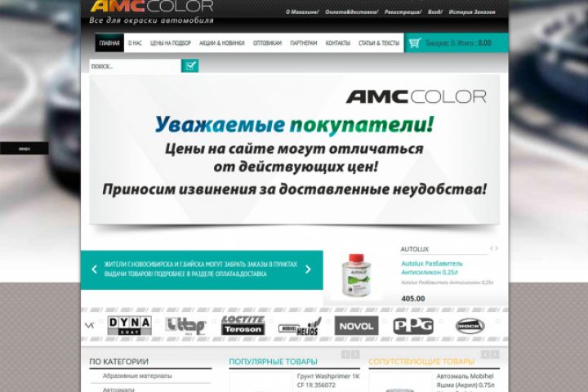Follow the Вход login link
Image resolution: width=588 pixels, height=392 pixels.
pyautogui.click(x=435, y=12)
